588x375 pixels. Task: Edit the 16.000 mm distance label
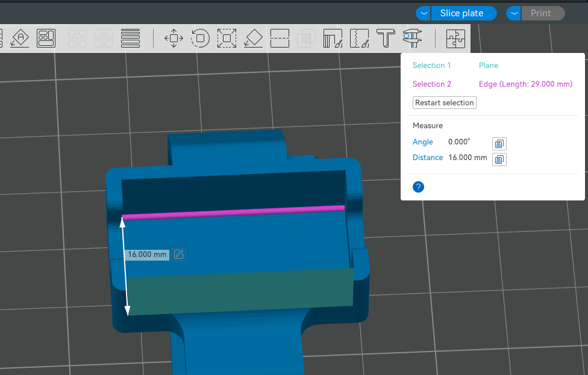178,255
